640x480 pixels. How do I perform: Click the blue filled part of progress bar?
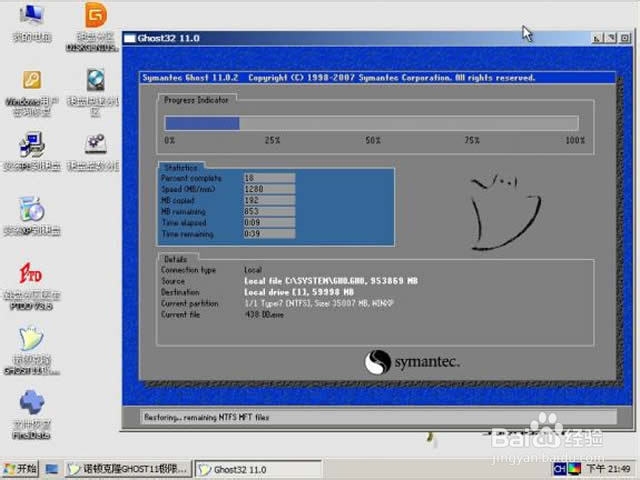point(202,123)
